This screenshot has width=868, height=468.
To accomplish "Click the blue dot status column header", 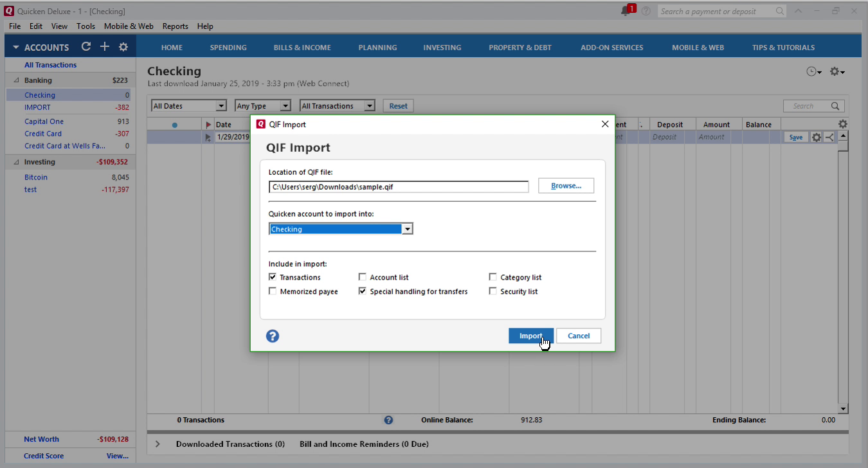I will [x=175, y=125].
